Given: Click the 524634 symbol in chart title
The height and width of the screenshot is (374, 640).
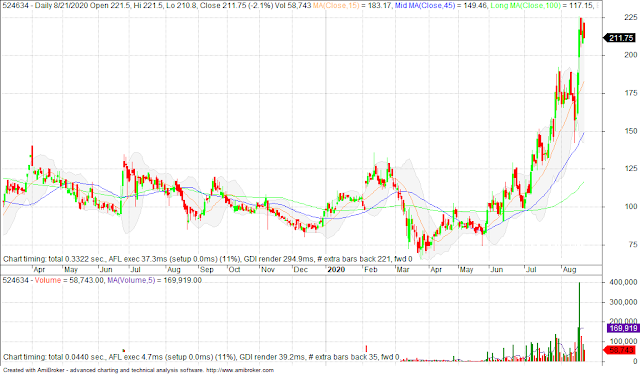Looking at the screenshot, I should (16, 6).
